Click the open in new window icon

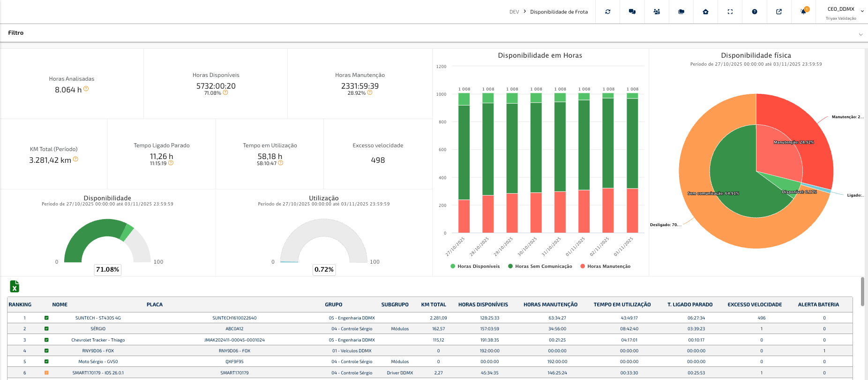[779, 12]
